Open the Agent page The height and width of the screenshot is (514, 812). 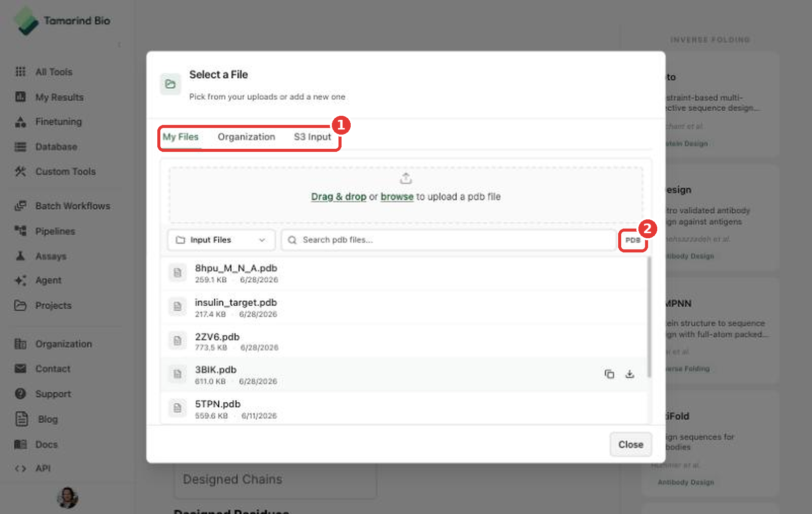(38, 280)
